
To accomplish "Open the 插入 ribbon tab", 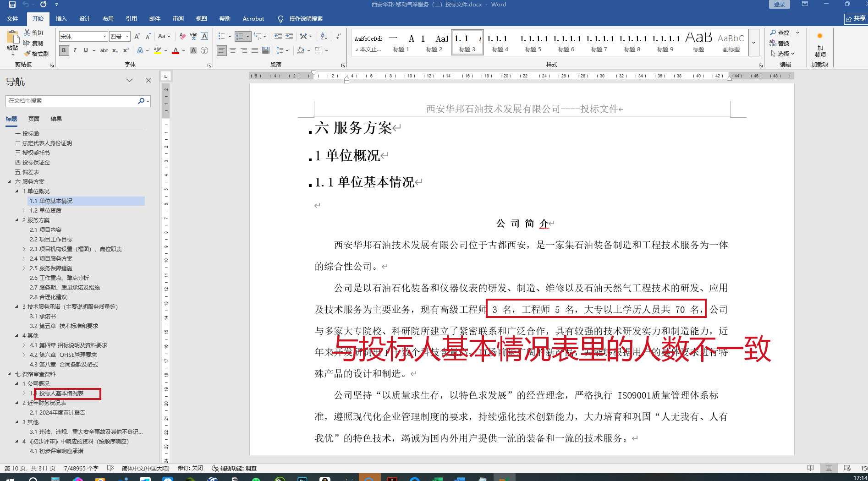I will click(x=61, y=19).
